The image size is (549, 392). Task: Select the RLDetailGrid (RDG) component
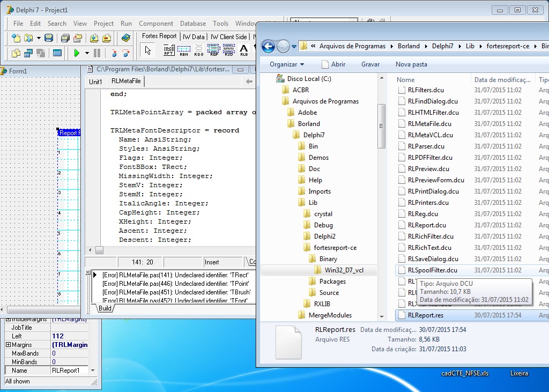coord(199,50)
